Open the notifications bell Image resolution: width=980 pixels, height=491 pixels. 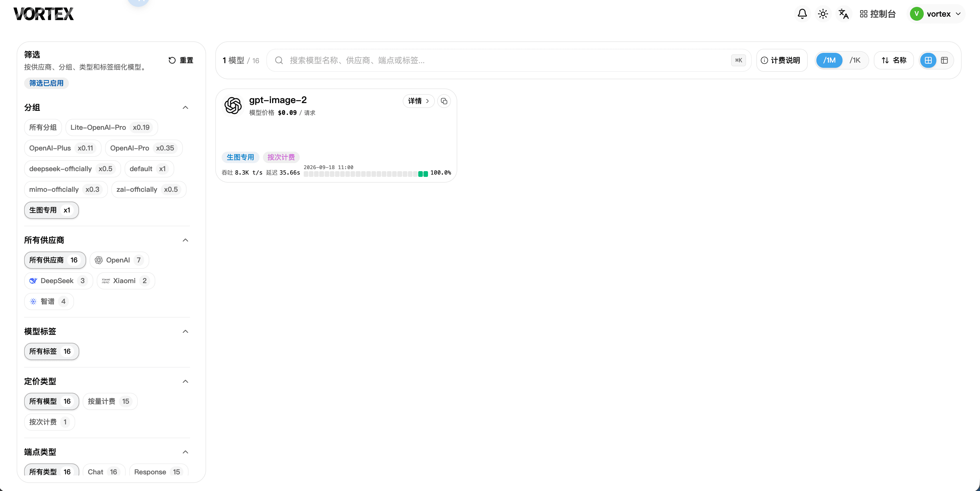pyautogui.click(x=802, y=14)
